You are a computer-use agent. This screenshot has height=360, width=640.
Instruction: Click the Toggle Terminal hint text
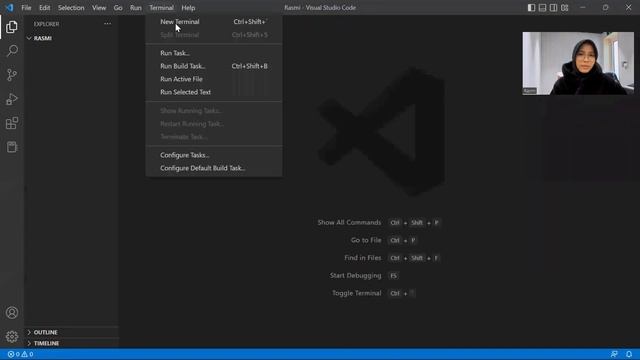coord(356,293)
